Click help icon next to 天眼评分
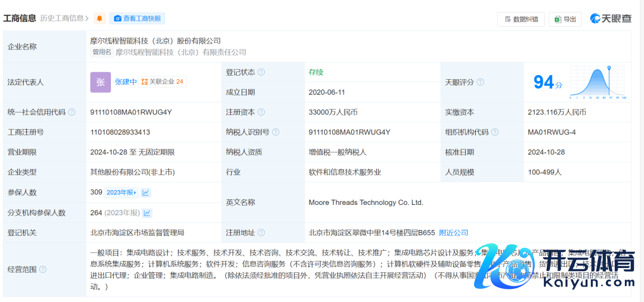Image resolution: width=644 pixels, height=302 pixels. click(x=480, y=82)
